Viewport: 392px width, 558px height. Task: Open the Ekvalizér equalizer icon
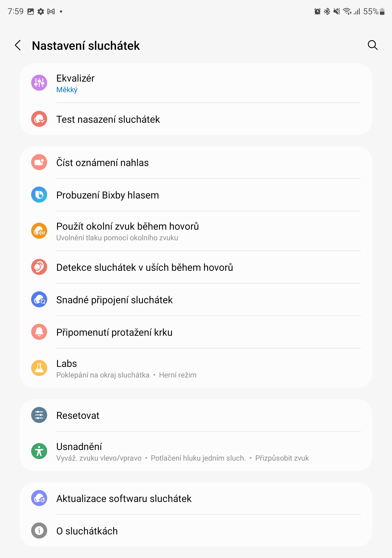tap(39, 83)
